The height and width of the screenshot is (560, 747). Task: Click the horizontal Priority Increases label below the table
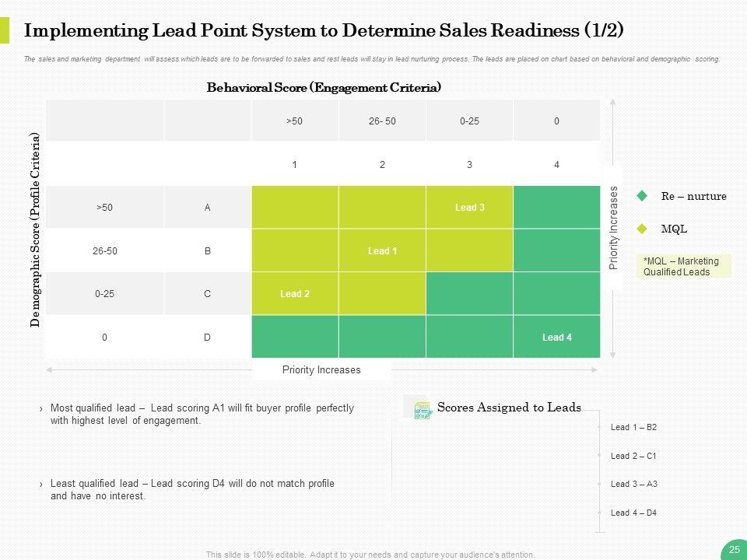(321, 369)
